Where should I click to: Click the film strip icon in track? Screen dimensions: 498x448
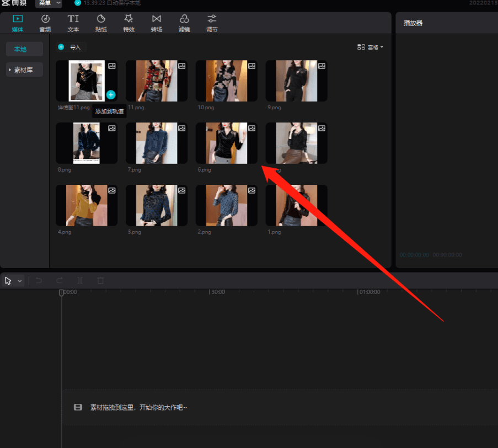tap(78, 407)
